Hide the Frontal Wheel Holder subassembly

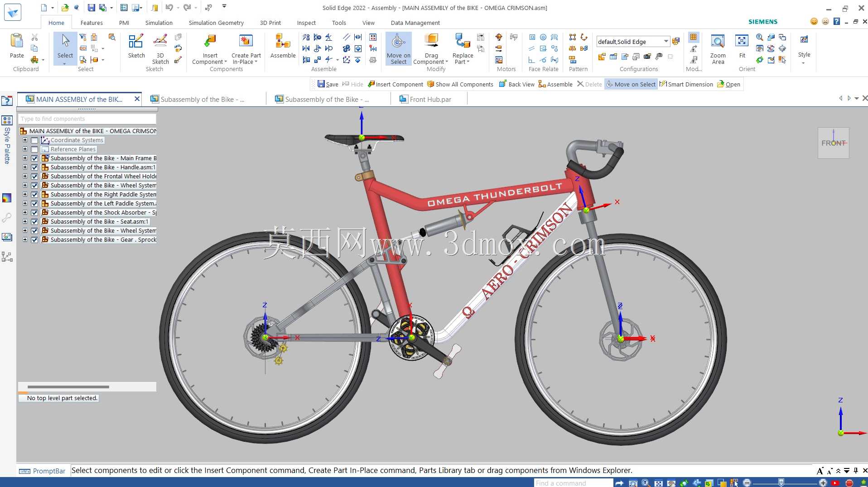point(34,177)
